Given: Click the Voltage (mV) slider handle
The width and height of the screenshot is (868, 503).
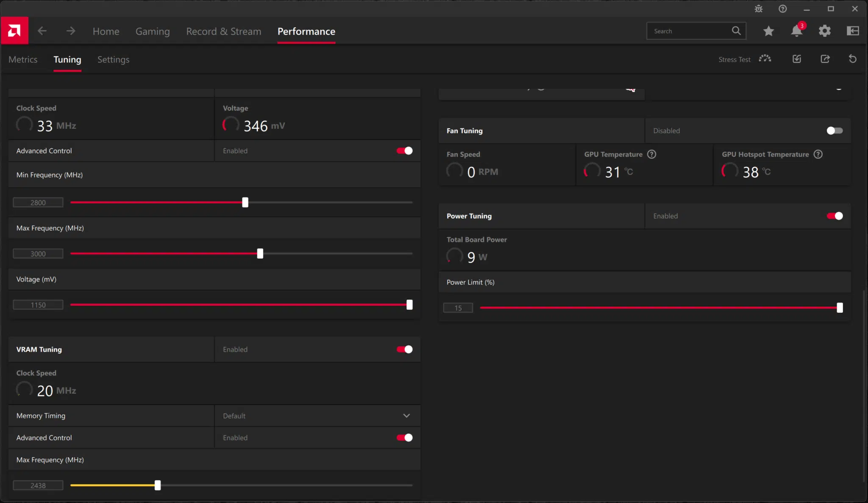Looking at the screenshot, I should 409,305.
